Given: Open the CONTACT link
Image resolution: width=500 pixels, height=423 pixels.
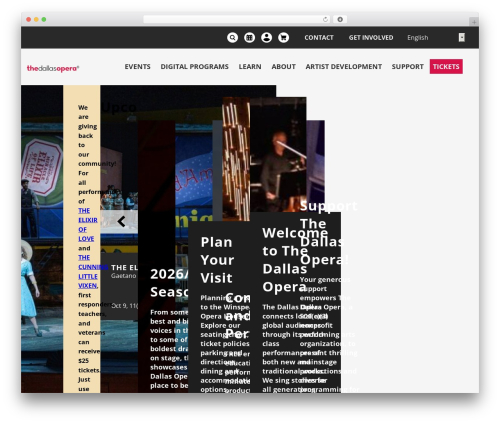Looking at the screenshot, I should coord(319,38).
